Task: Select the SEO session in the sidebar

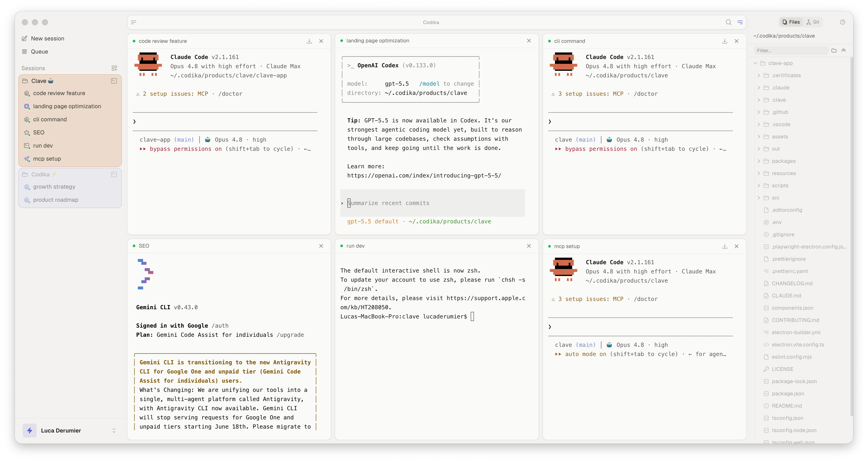Action: 70,132
